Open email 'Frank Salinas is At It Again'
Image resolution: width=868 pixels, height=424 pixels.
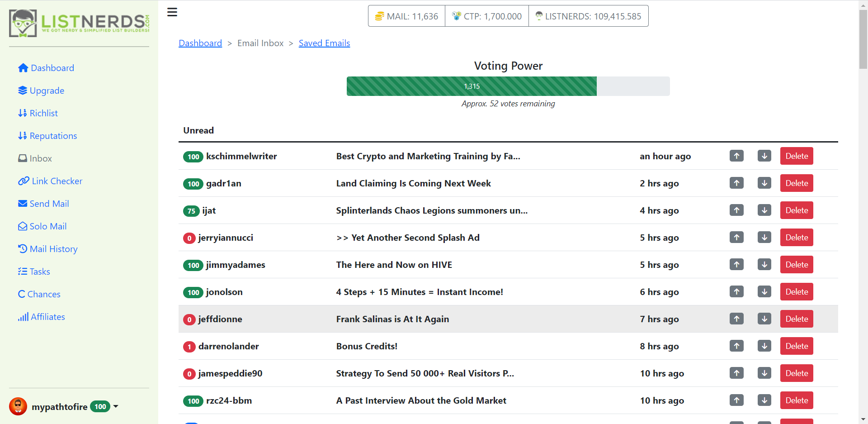(x=392, y=319)
